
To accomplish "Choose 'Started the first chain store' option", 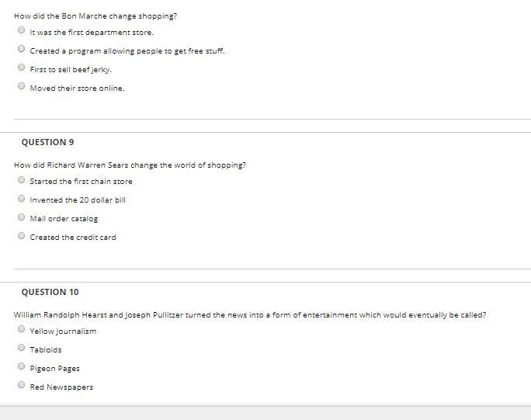I will pyautogui.click(x=21, y=180).
